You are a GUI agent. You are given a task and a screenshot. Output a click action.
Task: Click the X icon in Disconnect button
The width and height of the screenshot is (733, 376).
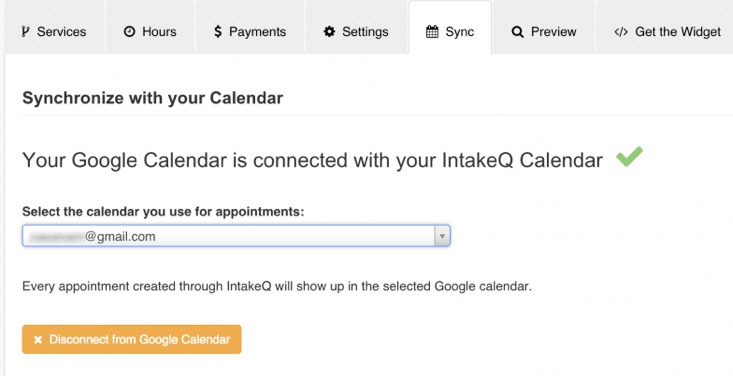coord(38,340)
